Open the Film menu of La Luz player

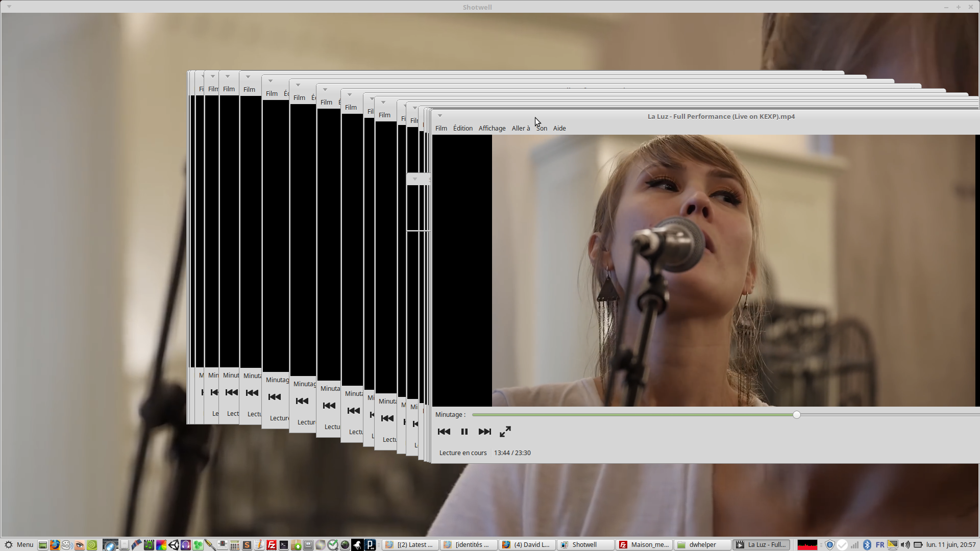point(441,128)
